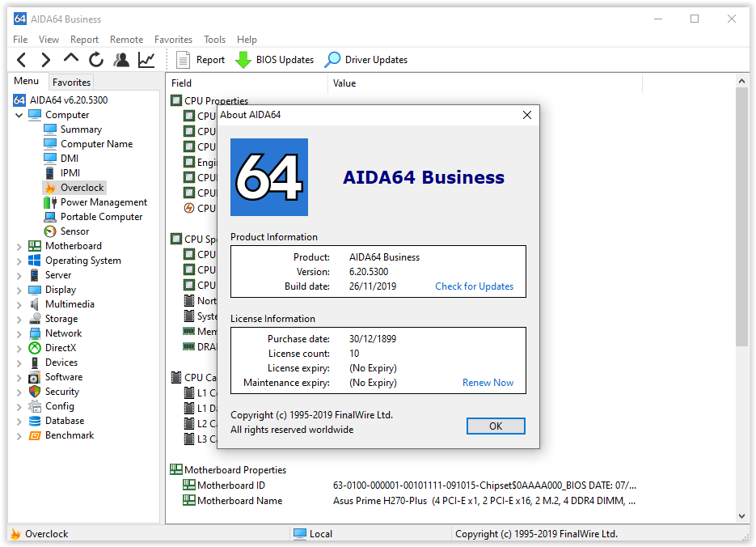Screen dimensions: 756x547
Task: Click the Config category icon
Action: (x=35, y=406)
